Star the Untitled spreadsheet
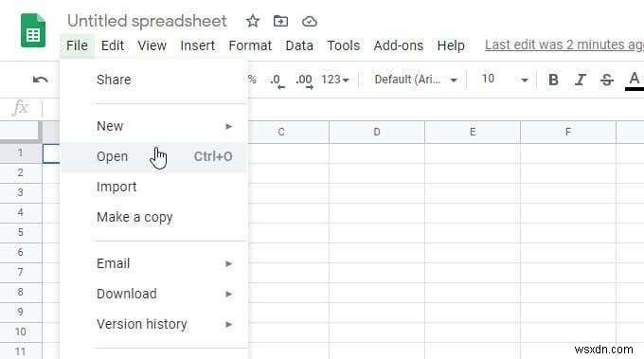The image size is (644, 359). tap(253, 21)
